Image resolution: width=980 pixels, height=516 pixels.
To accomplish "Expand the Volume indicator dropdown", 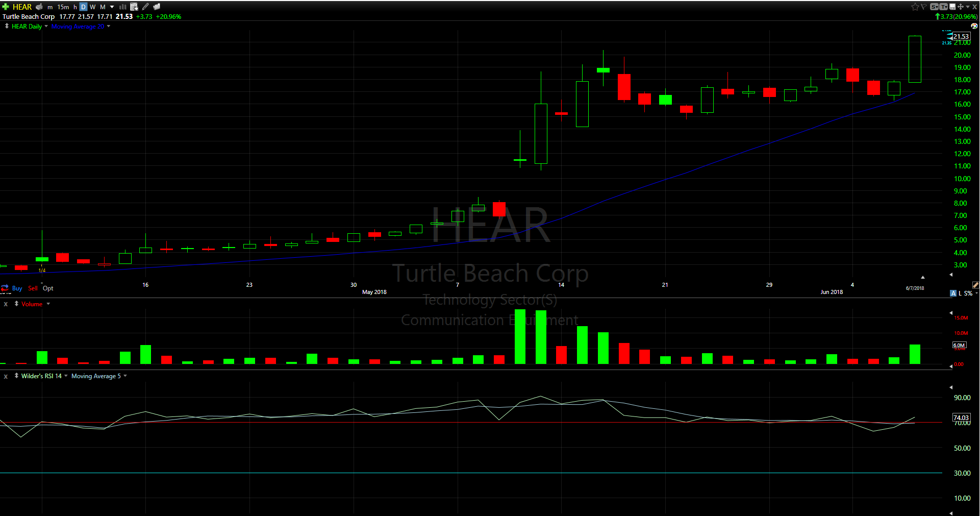I will (48, 304).
